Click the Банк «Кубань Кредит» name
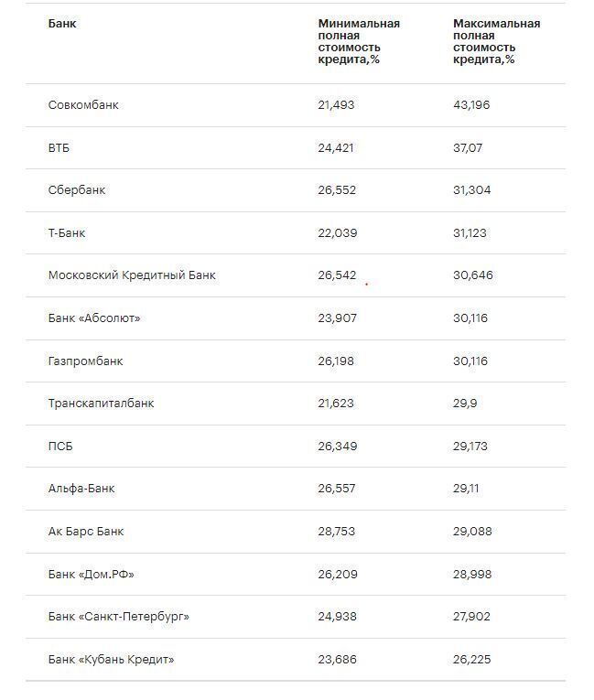594x700 pixels. pos(111,660)
